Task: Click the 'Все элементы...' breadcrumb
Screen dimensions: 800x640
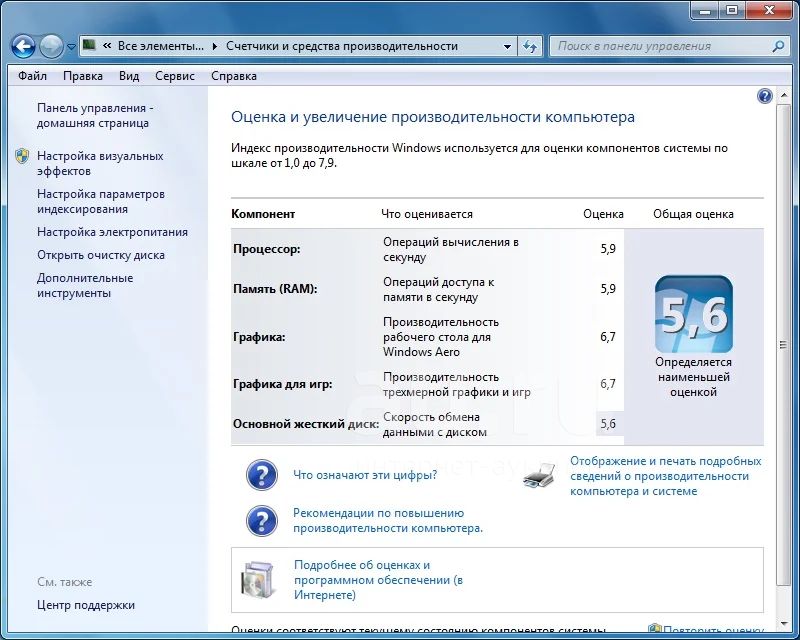Action: 161,46
